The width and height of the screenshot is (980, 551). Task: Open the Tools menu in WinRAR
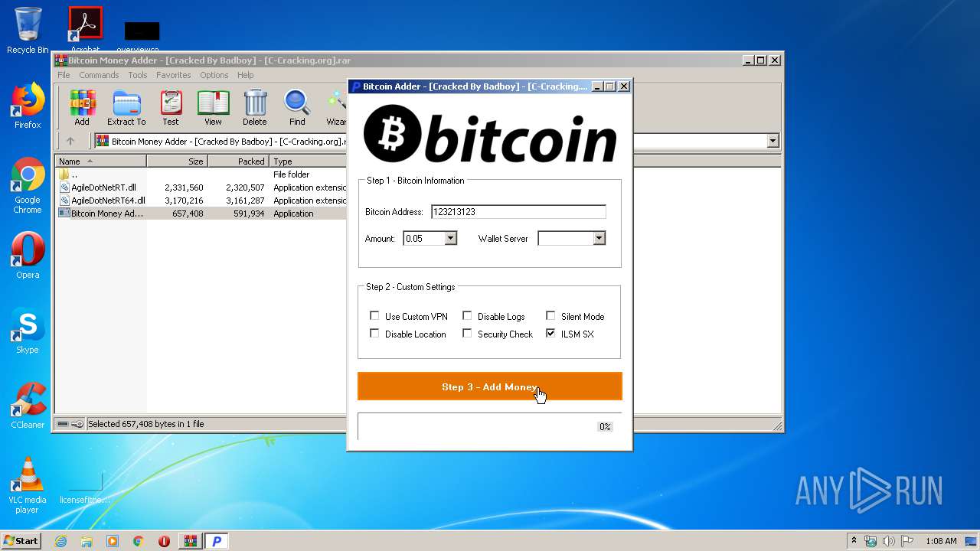coord(138,75)
